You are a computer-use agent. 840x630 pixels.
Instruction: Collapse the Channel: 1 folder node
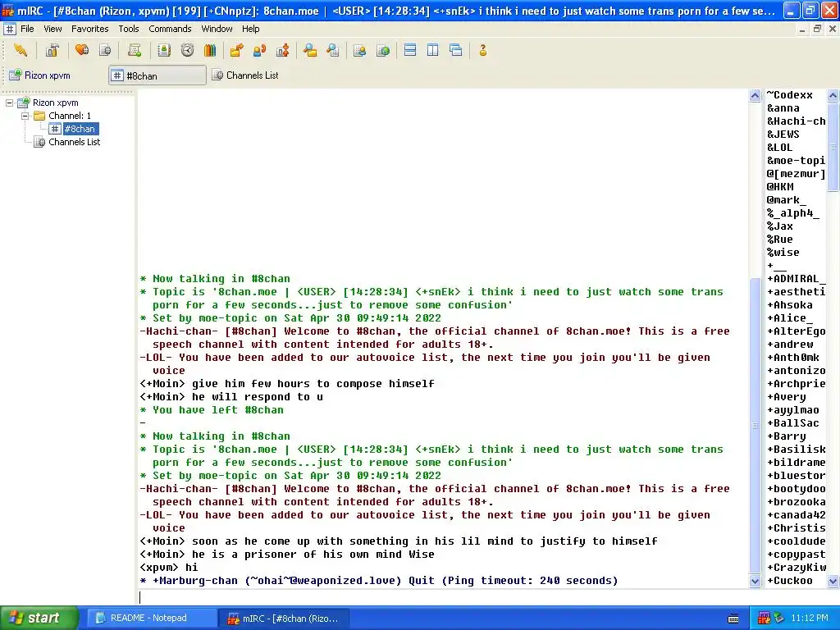(x=25, y=116)
